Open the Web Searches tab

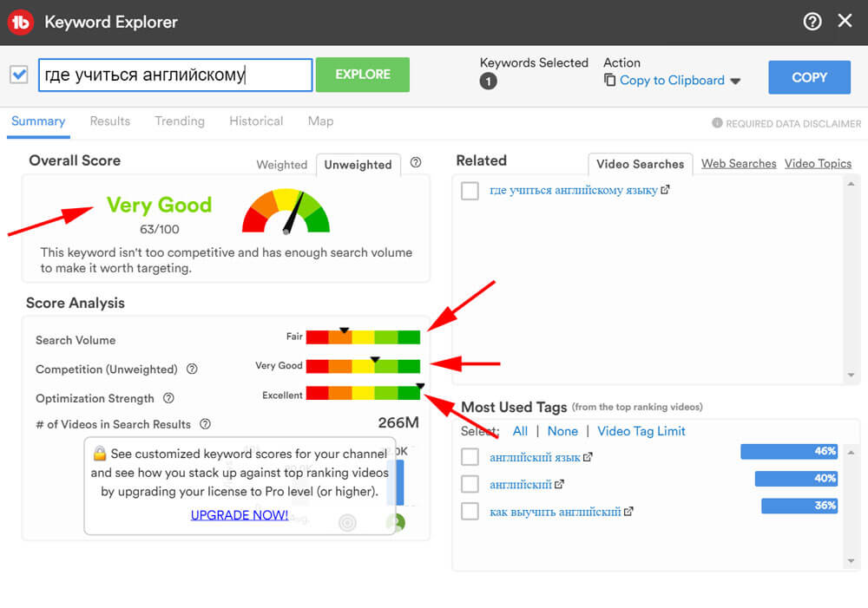click(x=739, y=163)
